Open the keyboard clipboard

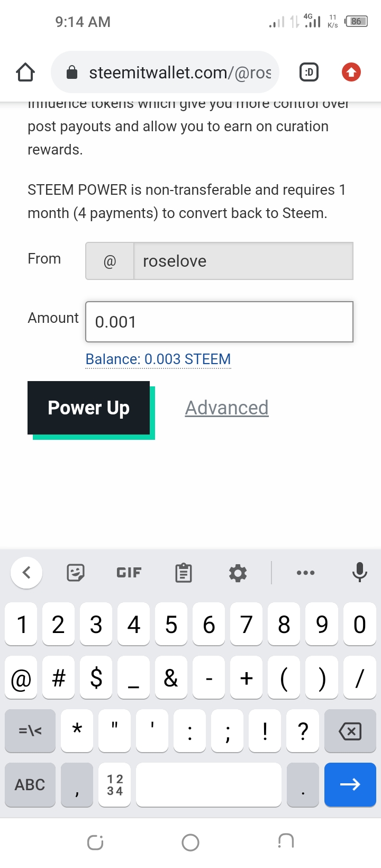pos(184,573)
